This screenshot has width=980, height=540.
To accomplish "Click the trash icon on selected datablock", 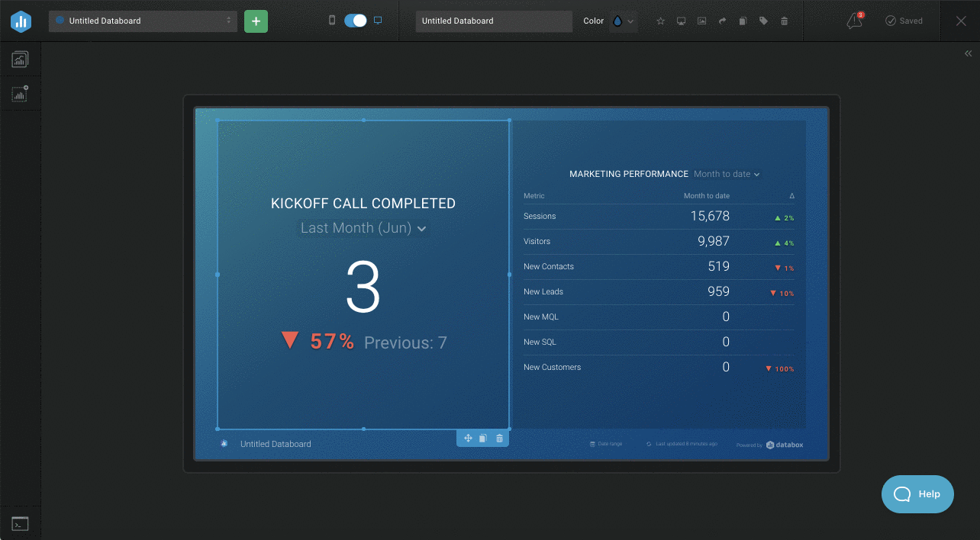I will [499, 439].
